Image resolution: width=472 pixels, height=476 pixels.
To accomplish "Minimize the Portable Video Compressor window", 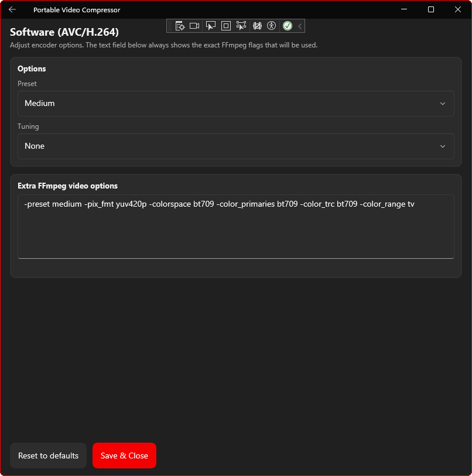I will 404,9.
